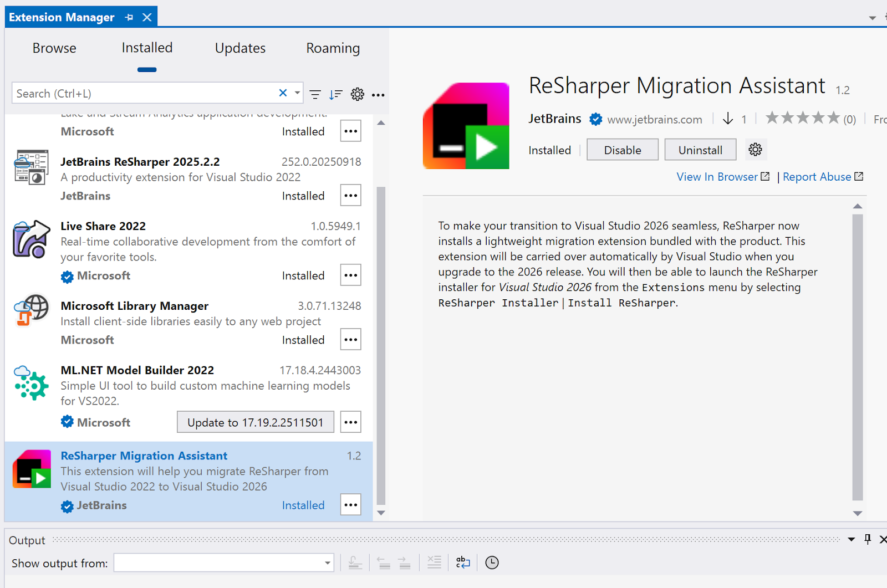Open extension settings gear in search toolbar
Image resolution: width=887 pixels, height=588 pixels.
358,94
